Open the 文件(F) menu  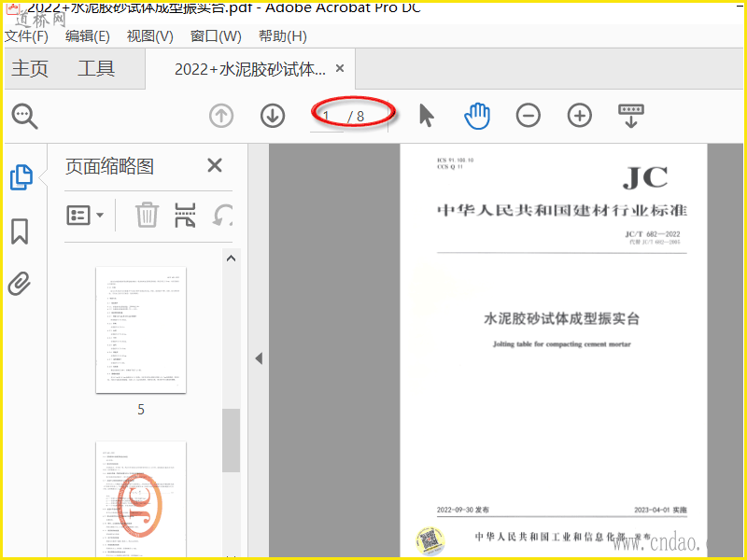point(27,36)
